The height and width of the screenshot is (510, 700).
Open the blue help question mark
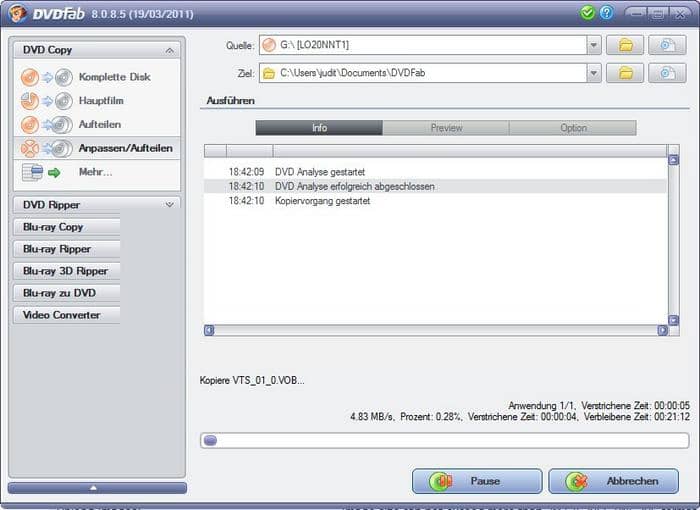(606, 13)
